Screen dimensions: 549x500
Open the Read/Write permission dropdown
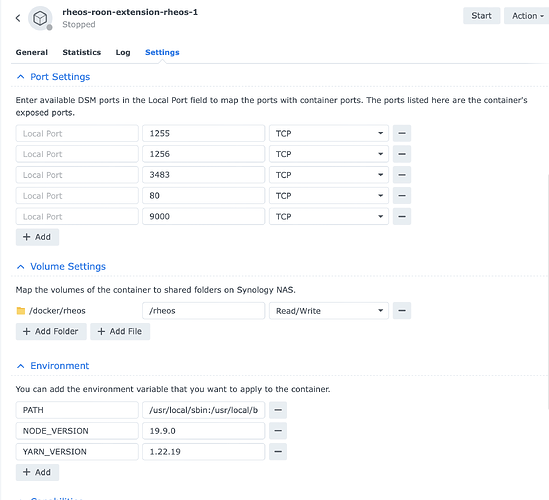[329, 311]
